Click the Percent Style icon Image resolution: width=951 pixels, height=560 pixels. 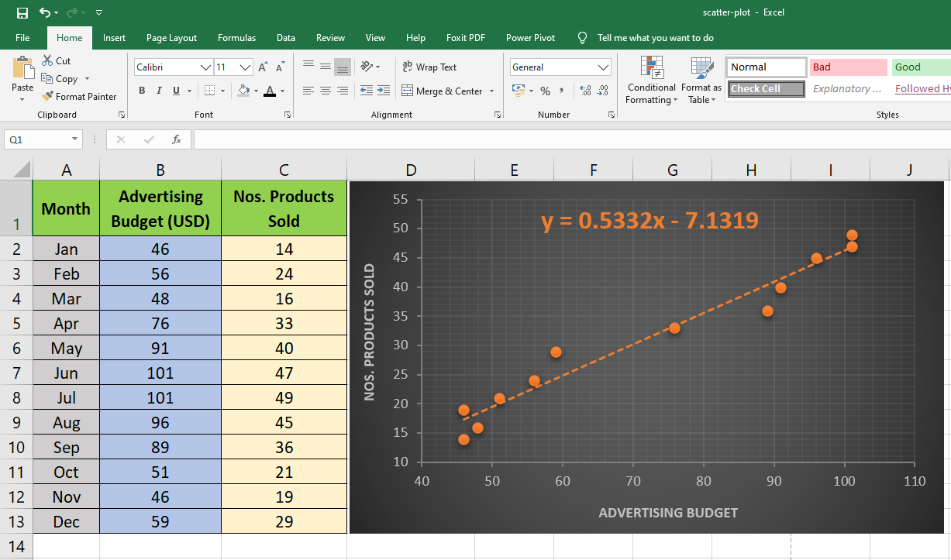pyautogui.click(x=545, y=91)
